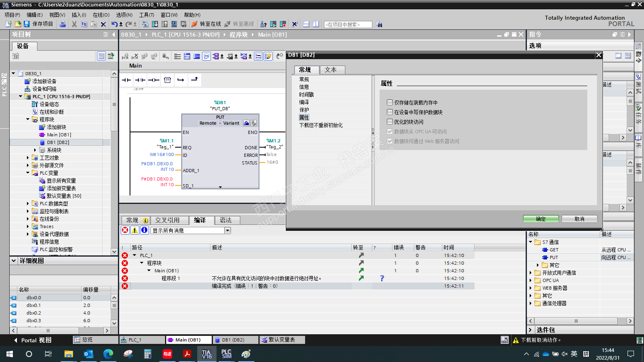Collapse the 程序块 folder in project tree
This screenshot has height=362, width=644.
tap(28, 119)
